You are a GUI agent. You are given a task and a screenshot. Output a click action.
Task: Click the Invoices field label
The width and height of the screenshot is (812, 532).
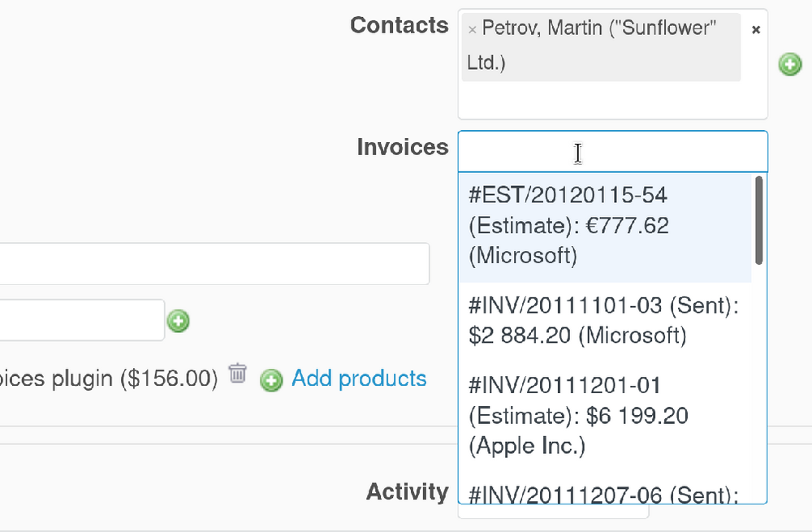[x=403, y=148]
